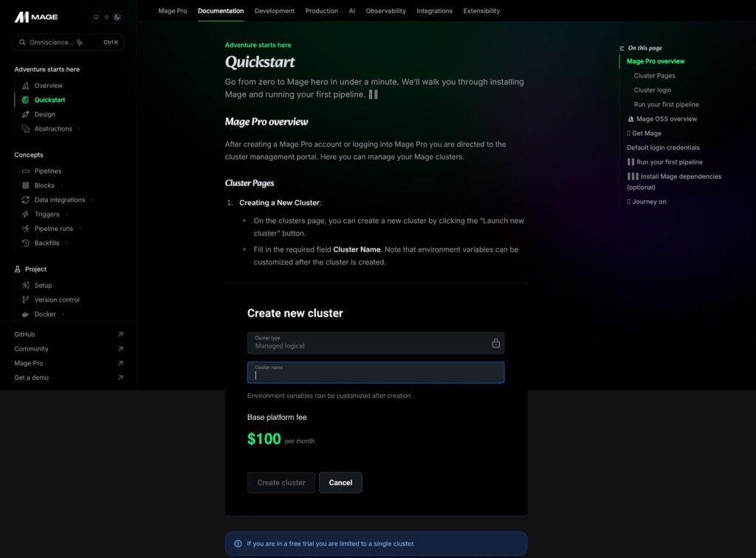Viewport: 756px width, 558px height.
Task: Click the external arrow beside GitHub
Action: click(x=120, y=334)
